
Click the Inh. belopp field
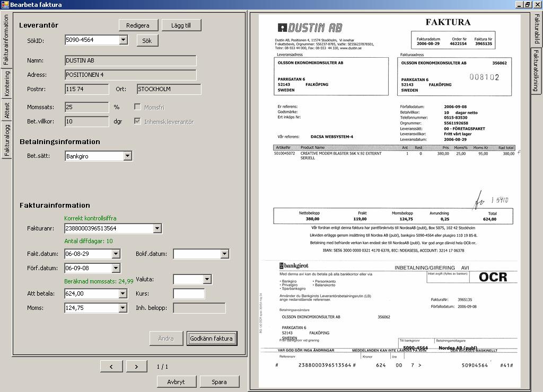[x=199, y=308]
